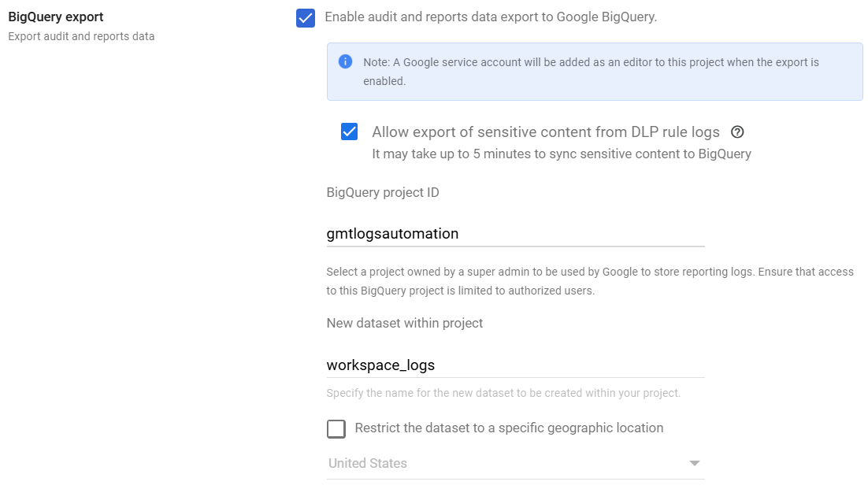Viewport: 868px width, 489px height.
Task: Click the workspace_logs dataset name field
Action: click(515, 365)
